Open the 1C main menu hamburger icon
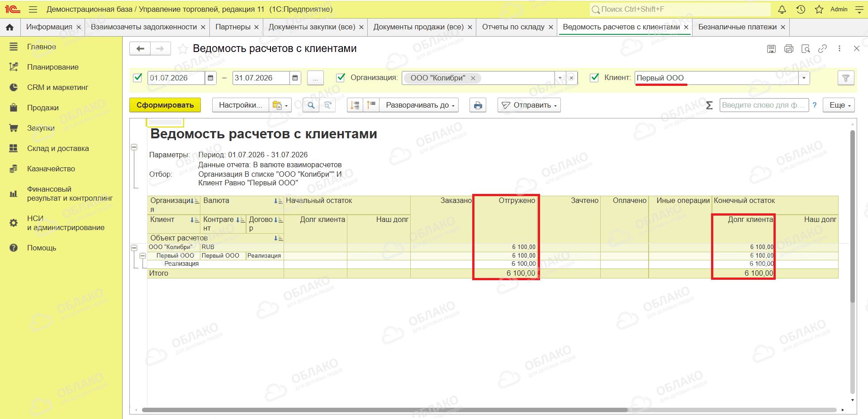The image size is (868, 419). coord(33,9)
